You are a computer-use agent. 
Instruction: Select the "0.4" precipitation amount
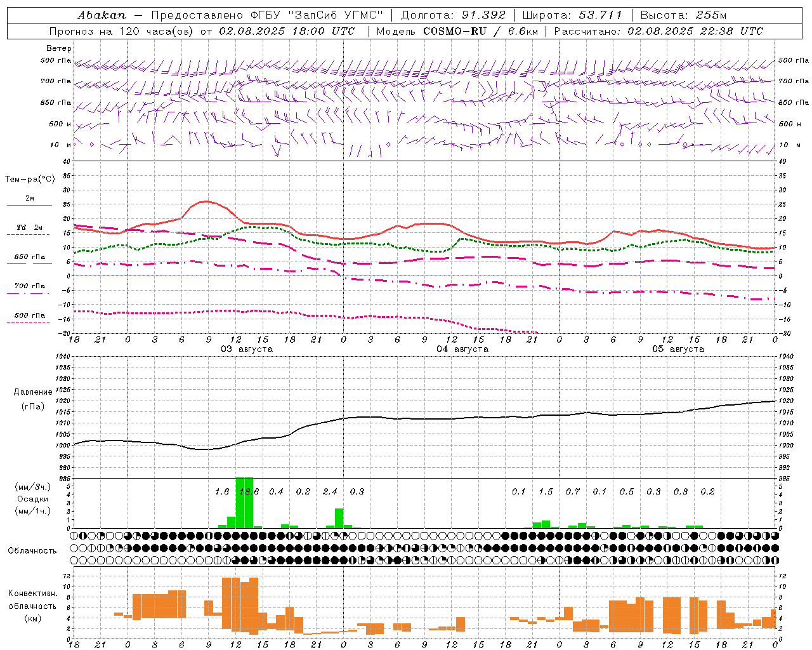click(x=276, y=491)
